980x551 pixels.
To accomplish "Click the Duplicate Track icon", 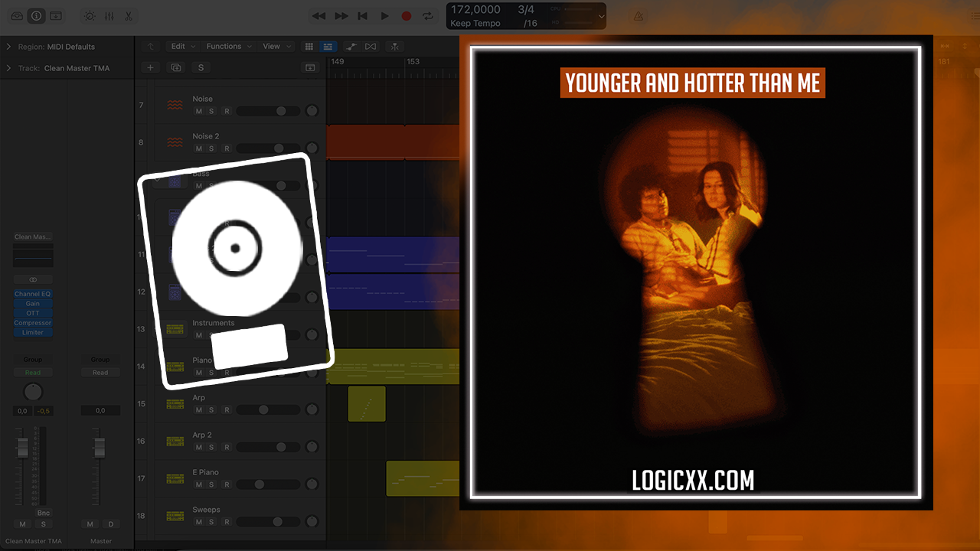I will [176, 67].
